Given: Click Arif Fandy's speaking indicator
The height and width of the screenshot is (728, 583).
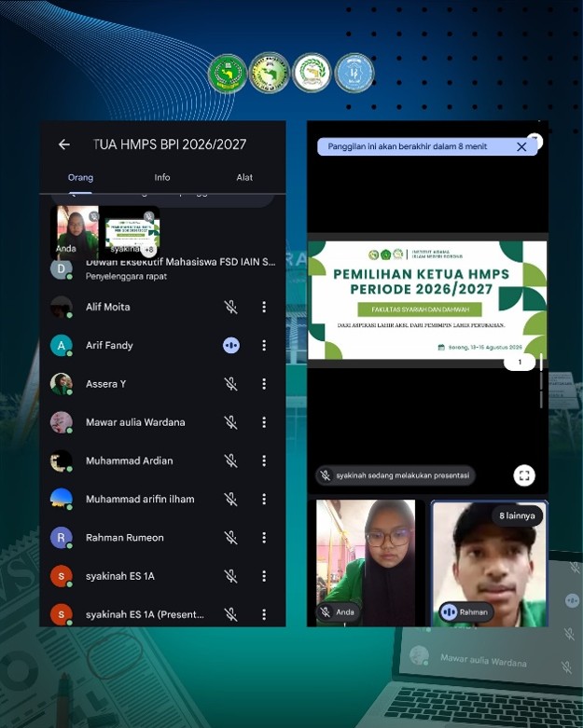Looking at the screenshot, I should click(231, 346).
